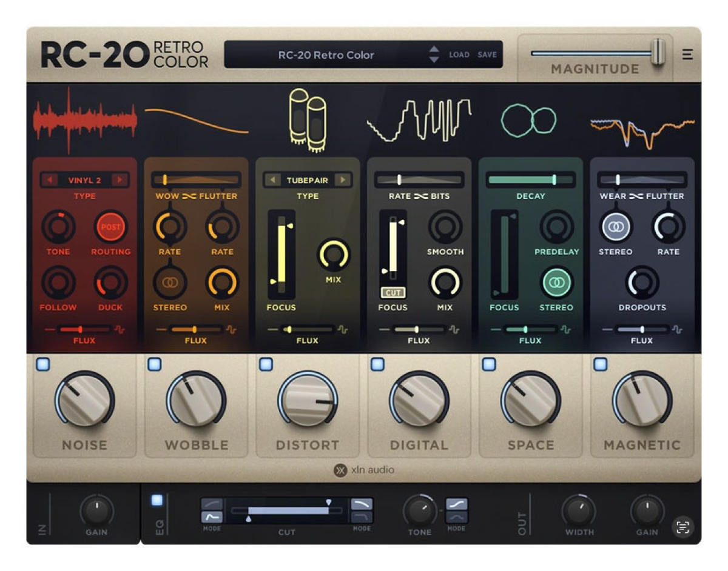Image resolution: width=728 pixels, height=571 pixels.
Task: Click the Magnetic DROPOUTS knob
Action: [642, 283]
